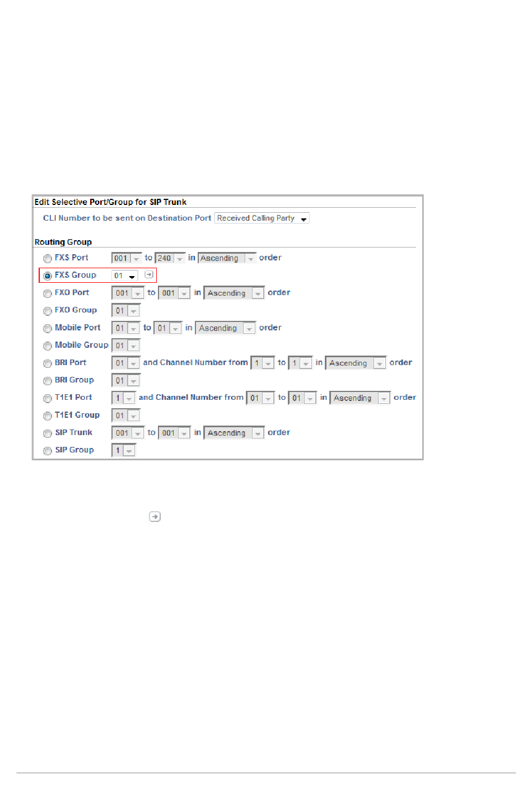Viewport: 532px width, 789px height.
Task: Click the arrow icon next to FXS Group dropdown
Action: (149, 274)
